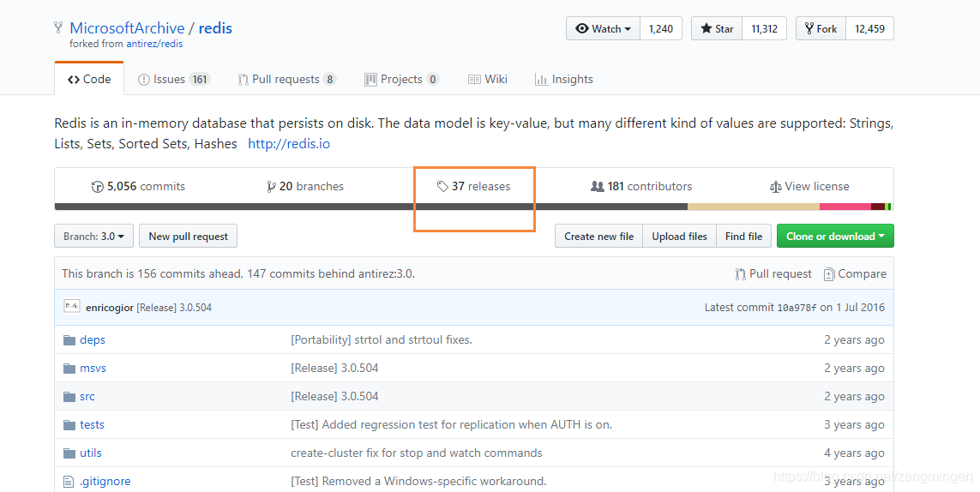Screen dimensions: 980x492
Task: Switch to the Insights tab
Action: [564, 80]
